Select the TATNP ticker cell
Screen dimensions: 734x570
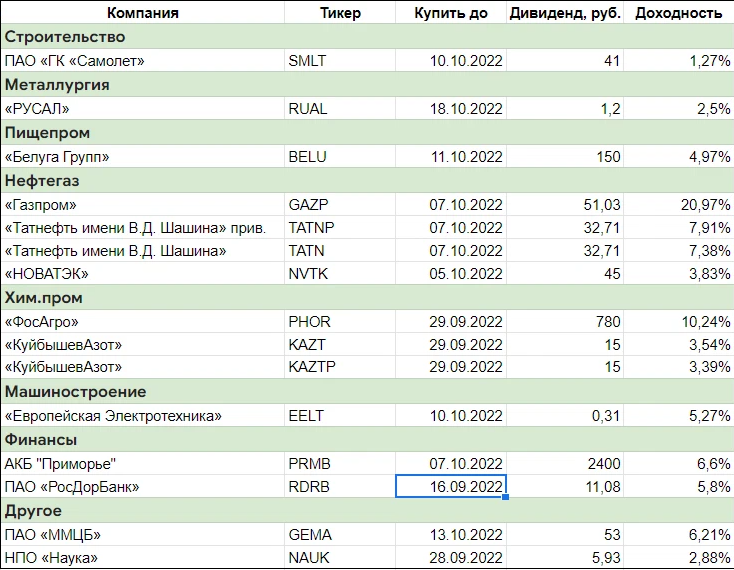(x=340, y=227)
